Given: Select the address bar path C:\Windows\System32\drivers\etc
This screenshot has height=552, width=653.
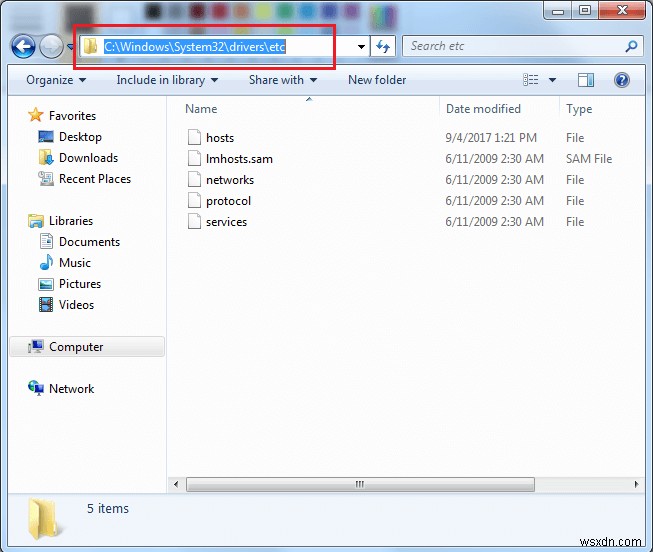Looking at the screenshot, I should (194, 47).
